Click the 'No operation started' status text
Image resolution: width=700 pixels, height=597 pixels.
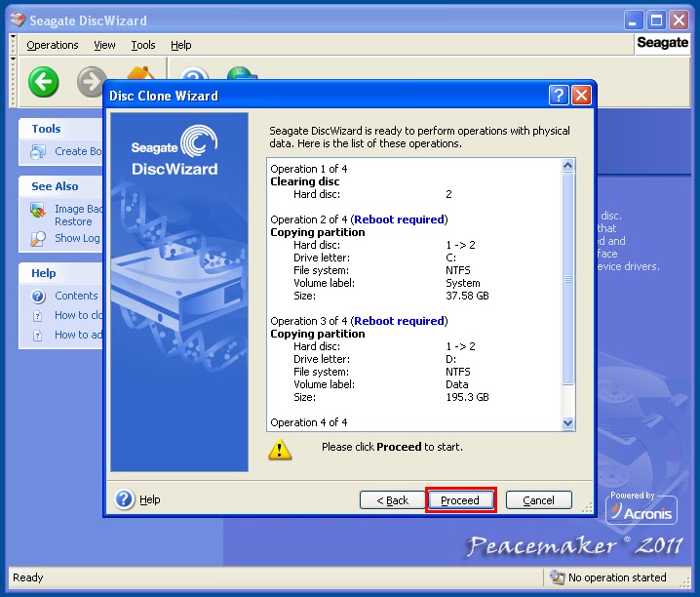click(x=617, y=577)
